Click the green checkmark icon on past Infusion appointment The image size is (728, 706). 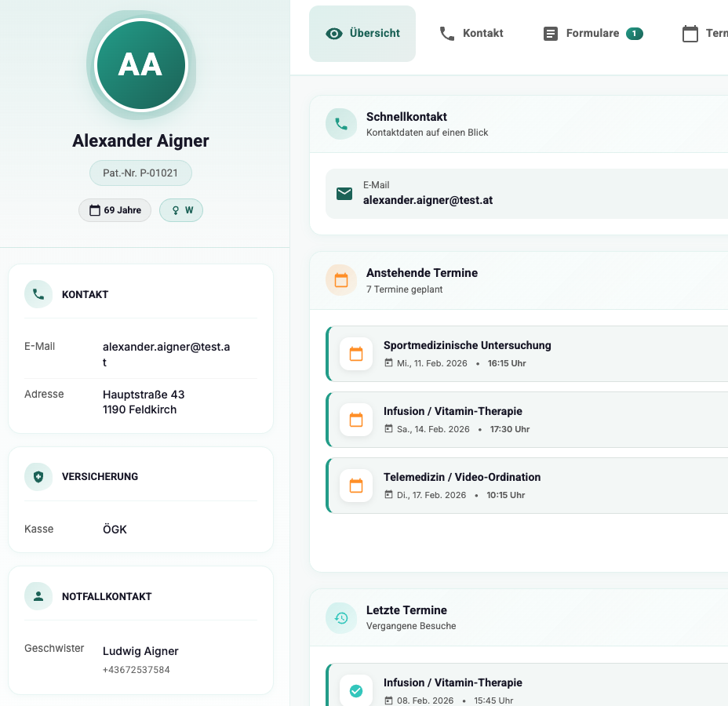[x=356, y=690]
